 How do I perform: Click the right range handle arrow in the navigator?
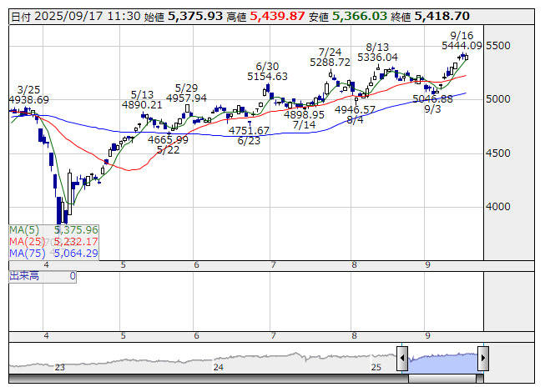coord(483,358)
